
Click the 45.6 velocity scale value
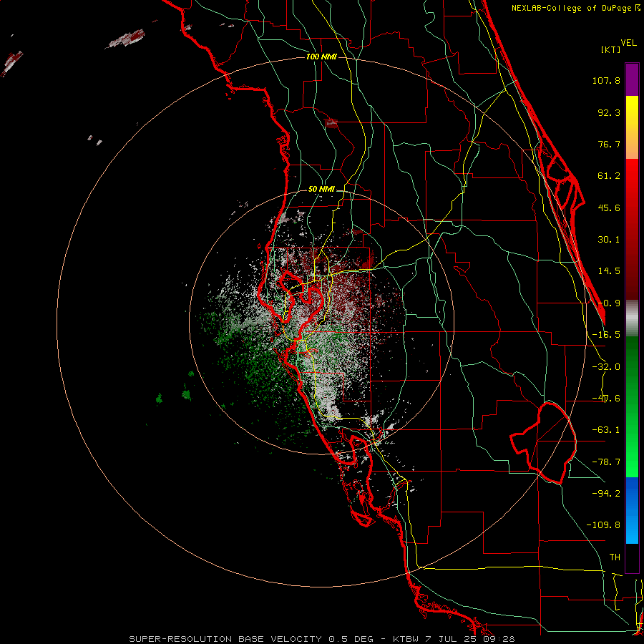point(609,208)
